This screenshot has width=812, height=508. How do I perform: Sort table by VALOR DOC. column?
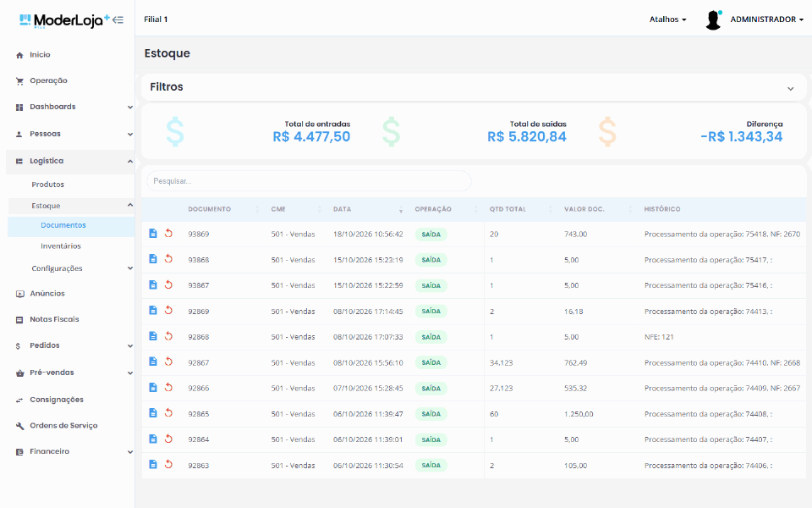pos(584,209)
